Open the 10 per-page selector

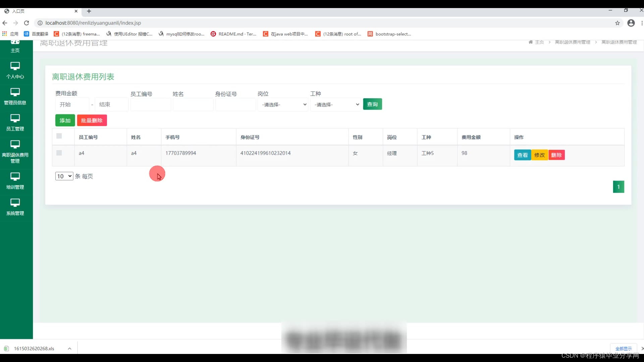[x=64, y=176]
